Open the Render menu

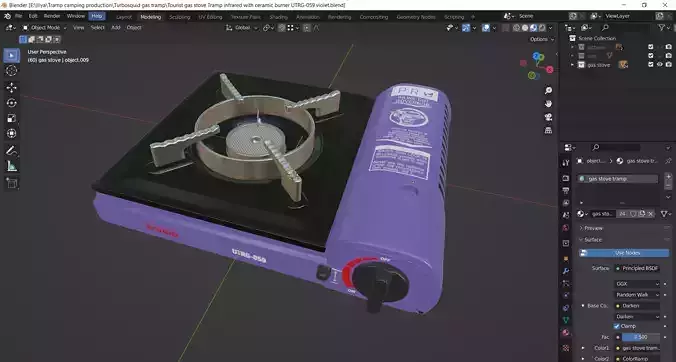52,16
